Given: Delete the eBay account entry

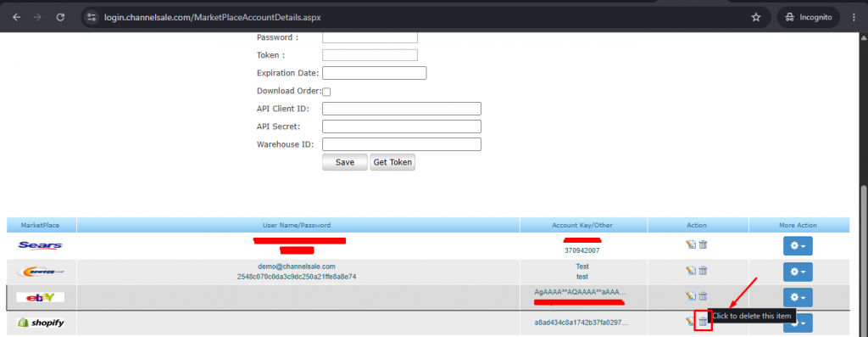Looking at the screenshot, I should (x=703, y=296).
